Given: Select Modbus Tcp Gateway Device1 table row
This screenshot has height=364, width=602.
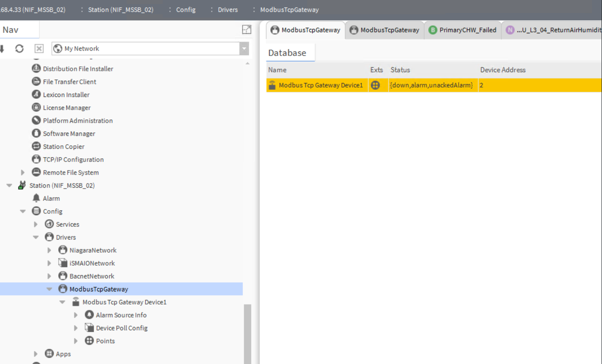Looking at the screenshot, I should [320, 85].
